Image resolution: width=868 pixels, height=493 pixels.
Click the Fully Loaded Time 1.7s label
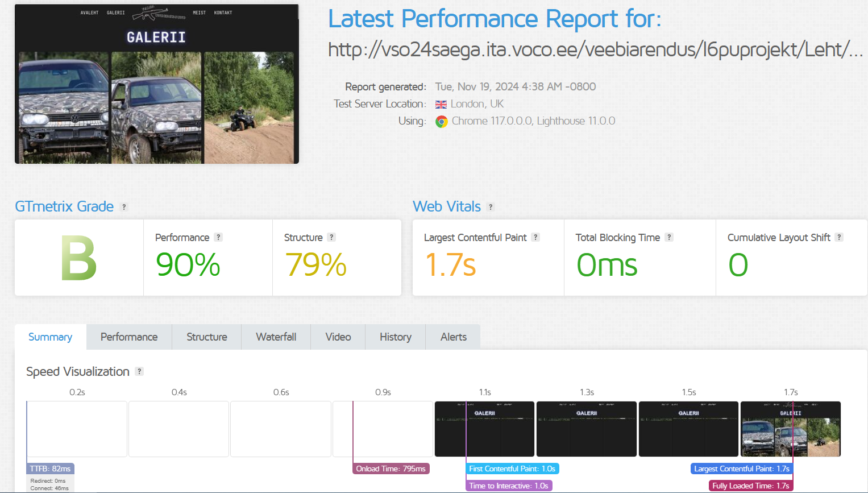[750, 486]
